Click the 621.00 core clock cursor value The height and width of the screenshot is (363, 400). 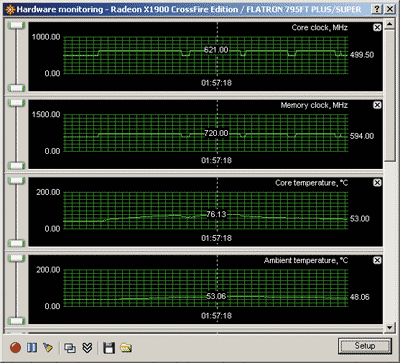point(216,50)
